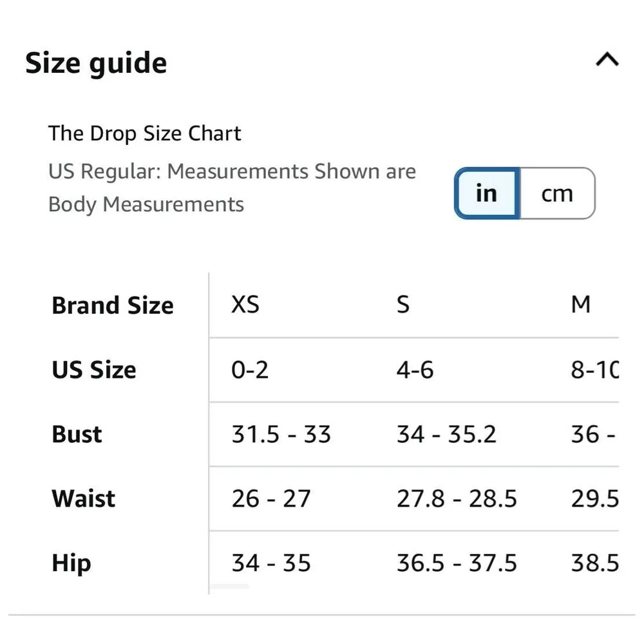Collapse the Size guide section
The width and height of the screenshot is (644, 644).
coord(606,59)
